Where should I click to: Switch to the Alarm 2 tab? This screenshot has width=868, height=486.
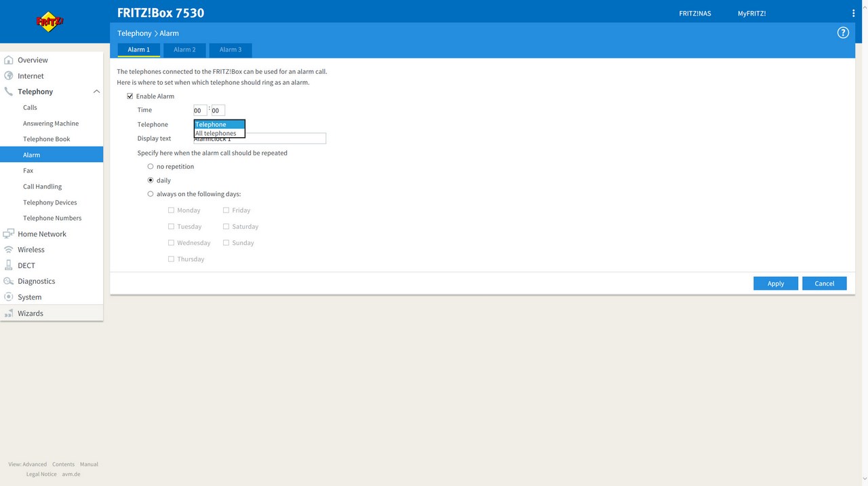(184, 50)
